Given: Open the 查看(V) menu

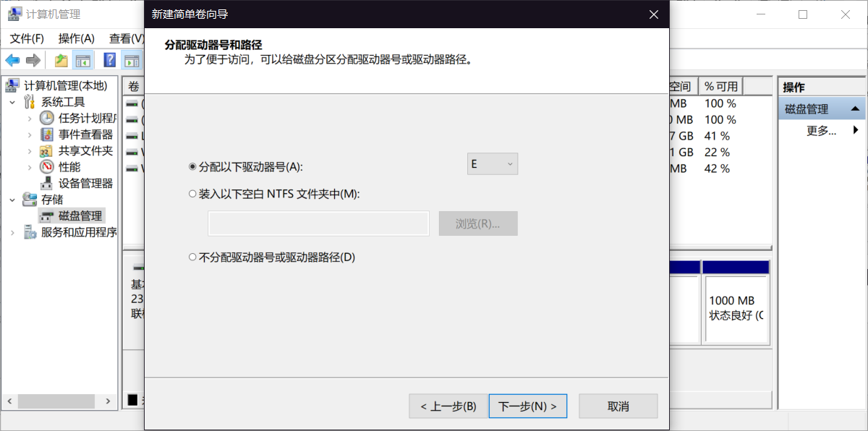Looking at the screenshot, I should pyautogui.click(x=126, y=38).
